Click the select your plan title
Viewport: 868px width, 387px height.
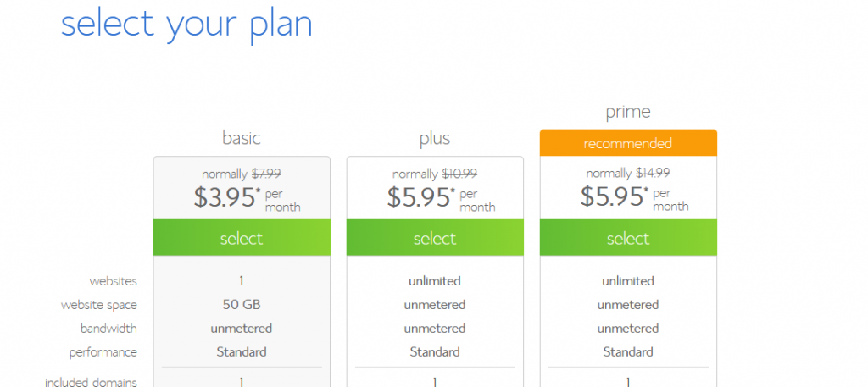[186, 24]
